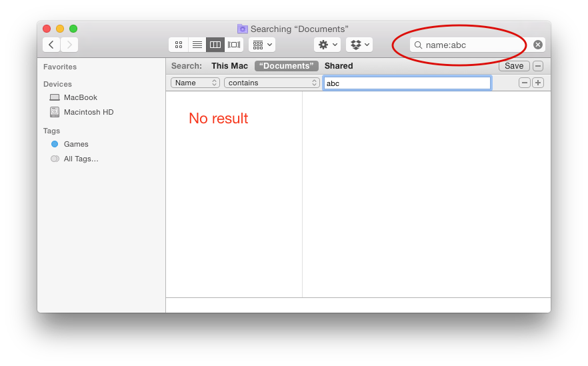Open the item arrangement dropdown

(x=262, y=45)
